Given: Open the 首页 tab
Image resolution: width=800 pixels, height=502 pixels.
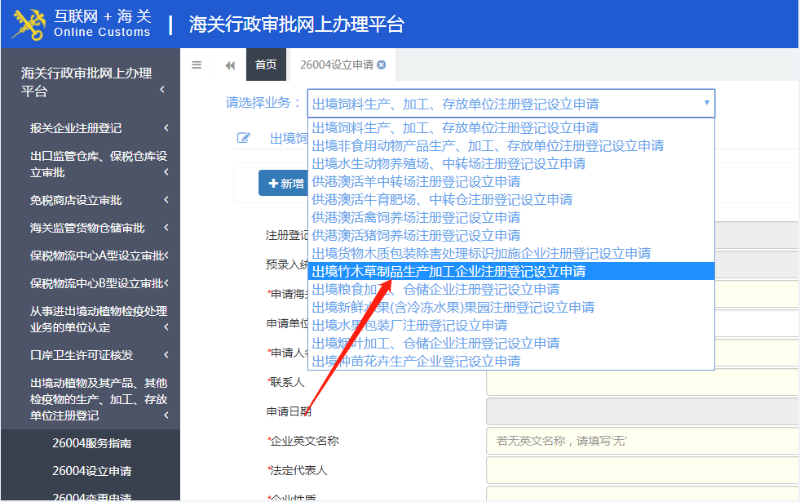Looking at the screenshot, I should pos(265,65).
